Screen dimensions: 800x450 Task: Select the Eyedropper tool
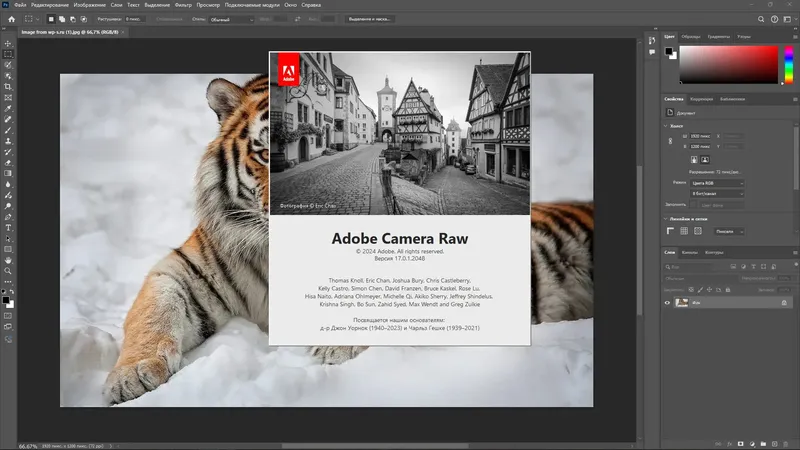pos(9,108)
